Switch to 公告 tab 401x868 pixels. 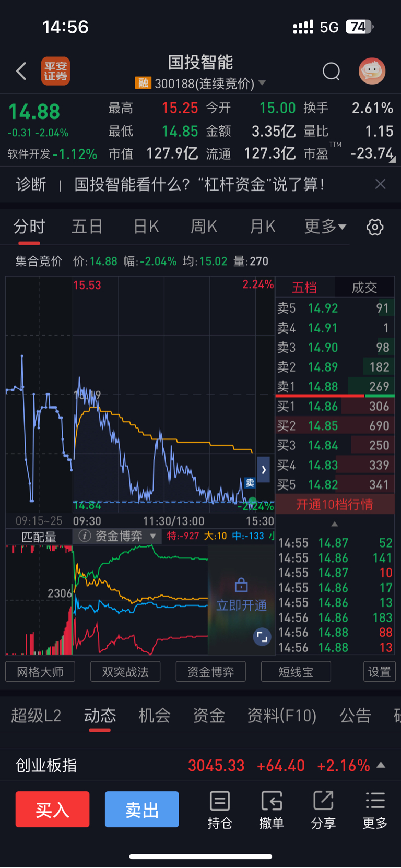[356, 716]
